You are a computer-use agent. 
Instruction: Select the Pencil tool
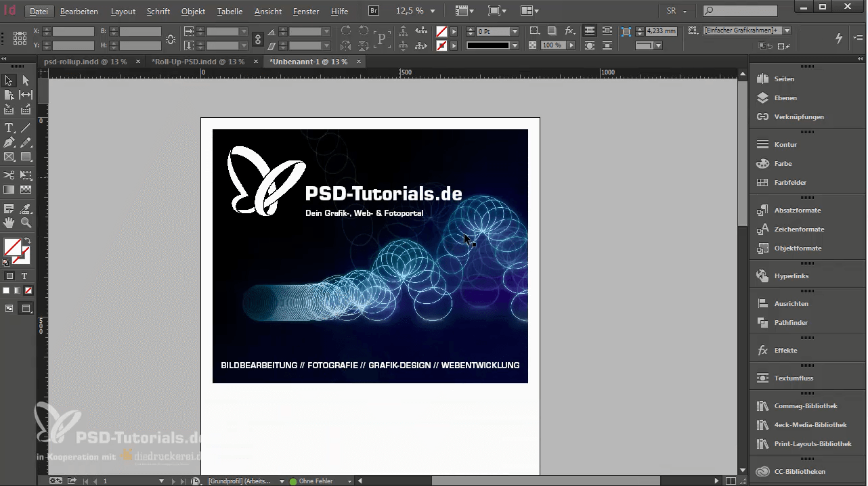click(26, 143)
